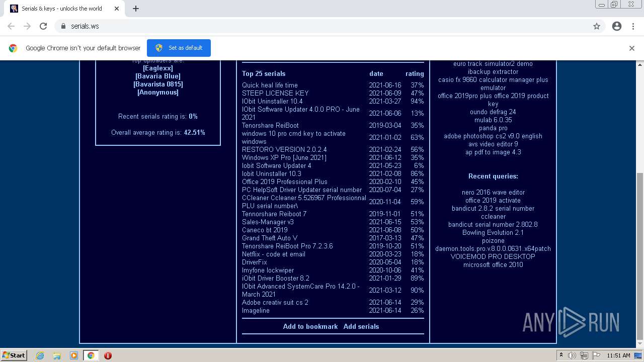Click the scrollbar down arrow

click(x=640, y=345)
